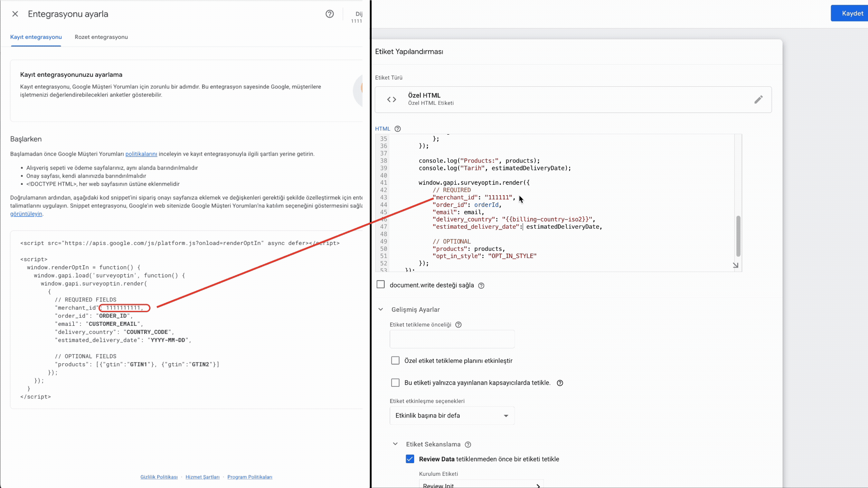Check Özel etiket tetikleme planını etkinleştir
Viewport: 868px width, 488px height.
[x=395, y=361]
